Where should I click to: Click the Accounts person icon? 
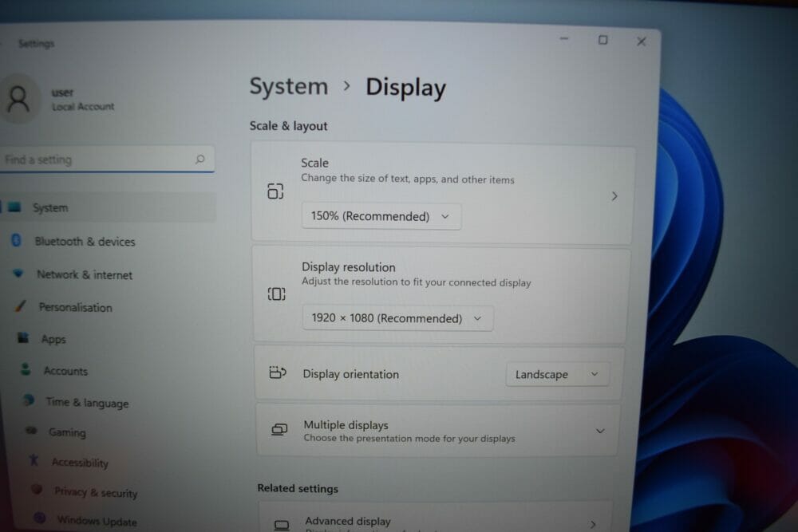26,369
